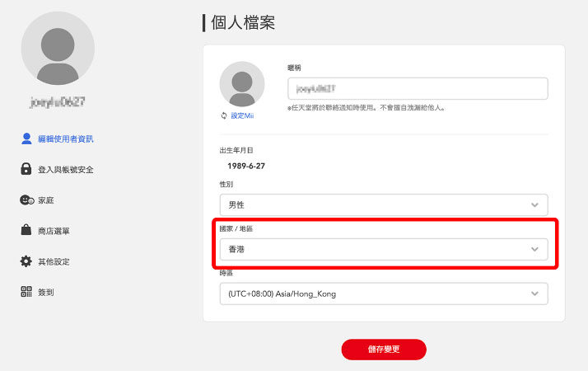The width and height of the screenshot is (588, 371).
Task: Click the 個人檔案 page heading
Action: point(243,22)
